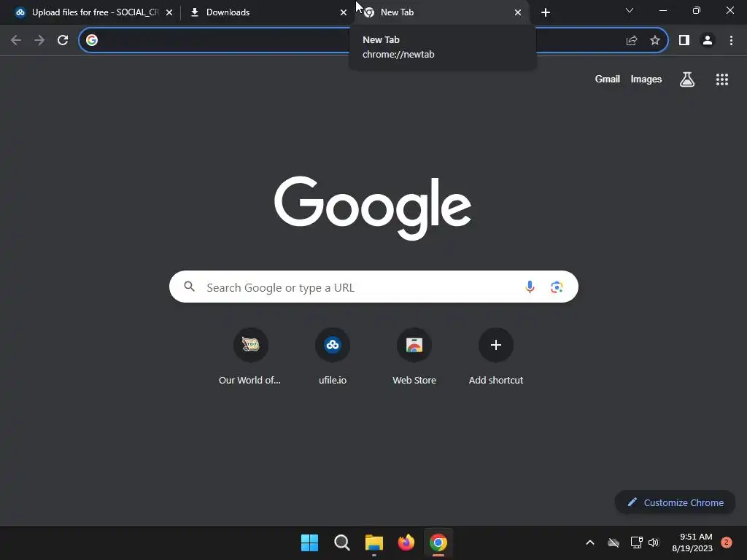Open the Chrome profile avatar

(708, 41)
